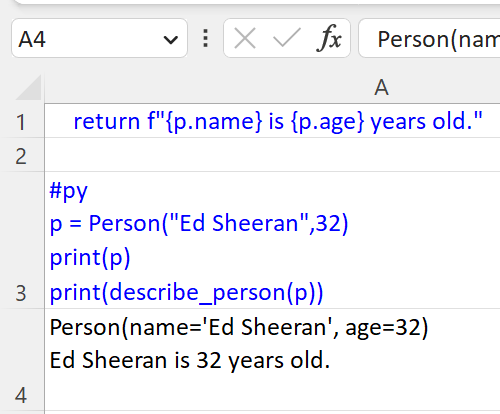Click the p = Person("Ed Sheeran",32) line
The height and width of the screenshot is (414, 500).
coord(199,223)
